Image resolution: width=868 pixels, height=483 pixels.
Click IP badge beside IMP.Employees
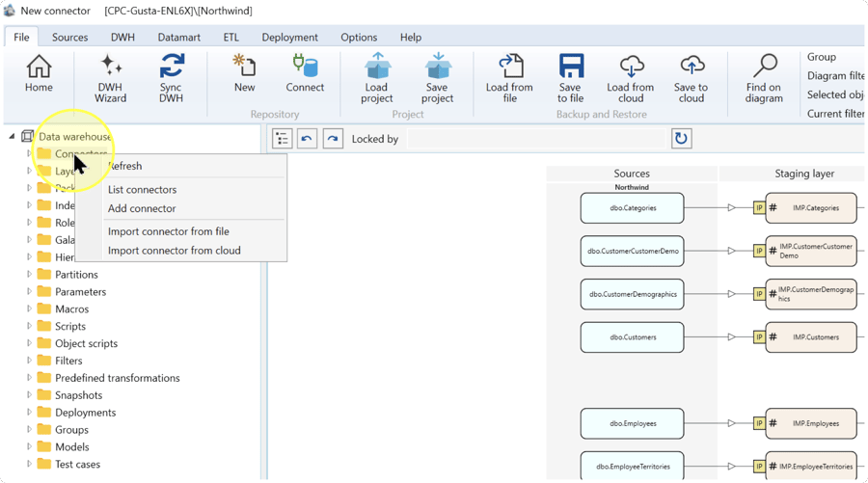pyautogui.click(x=759, y=423)
